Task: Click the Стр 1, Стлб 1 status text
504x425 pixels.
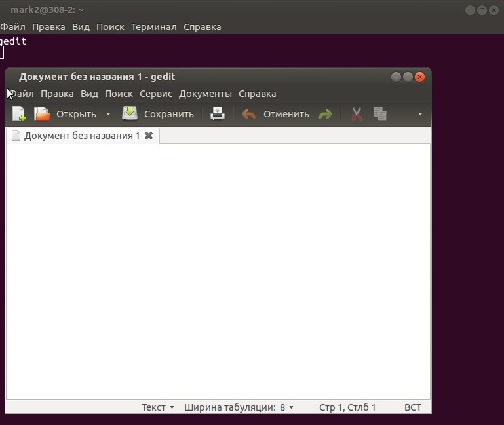Action: coord(347,407)
